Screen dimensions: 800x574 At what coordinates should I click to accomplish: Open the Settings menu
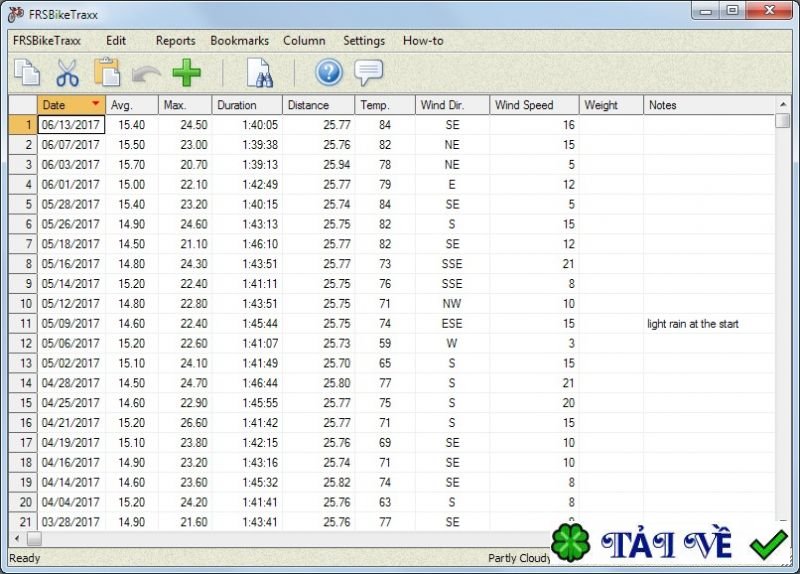pos(364,41)
